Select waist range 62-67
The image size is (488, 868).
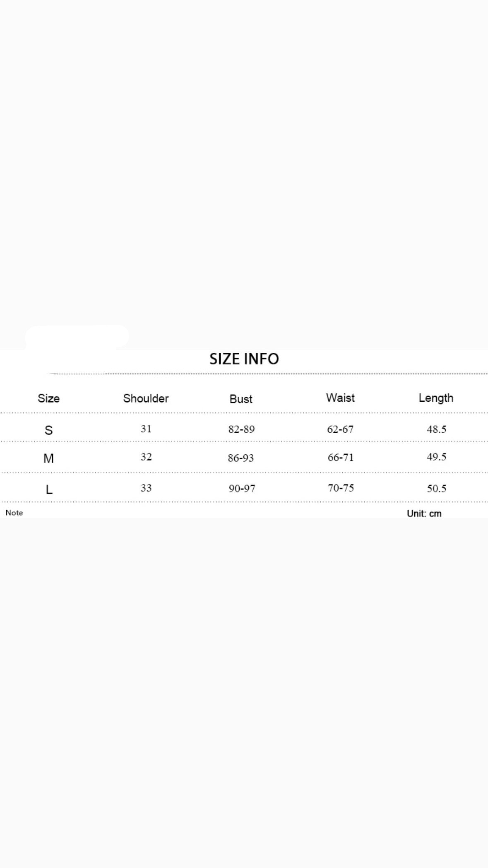pos(340,429)
